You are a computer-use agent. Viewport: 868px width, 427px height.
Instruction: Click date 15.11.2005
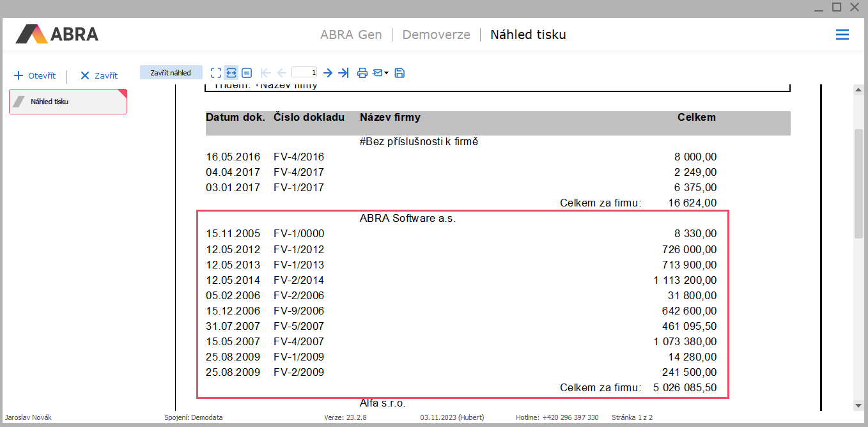click(x=233, y=233)
